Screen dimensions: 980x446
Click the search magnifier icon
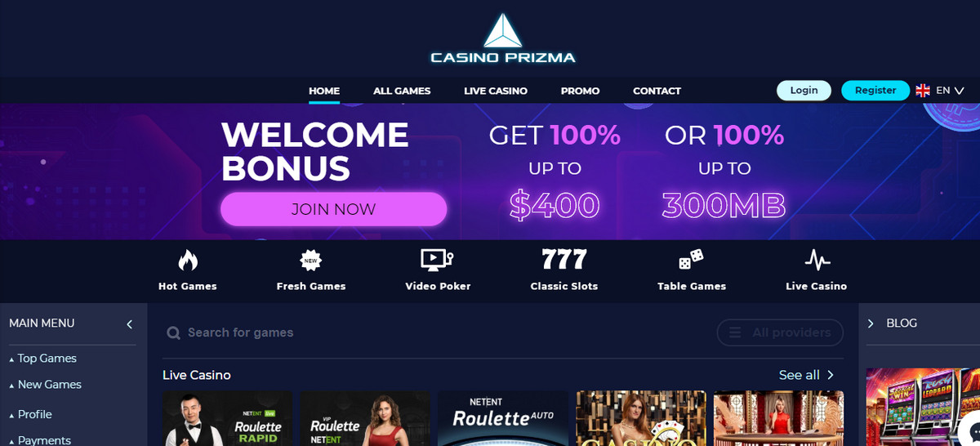click(173, 333)
